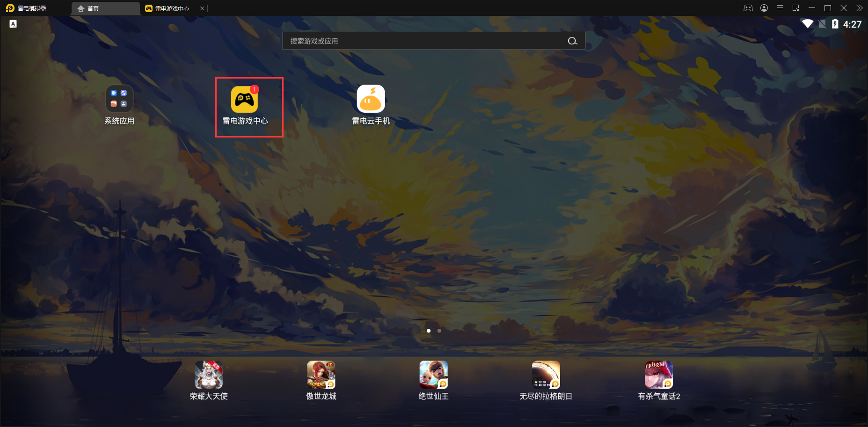Go to the second home page dot
This screenshot has height=427, width=868.
point(439,331)
